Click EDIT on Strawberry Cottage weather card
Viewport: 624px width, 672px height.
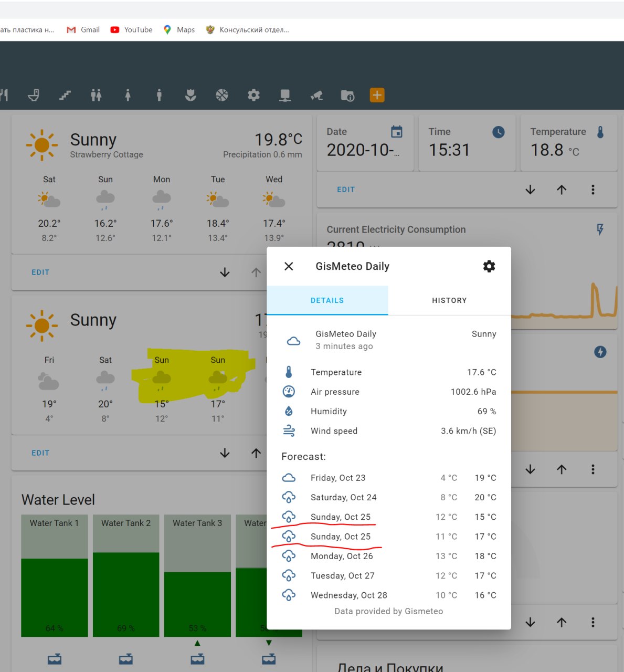point(40,272)
